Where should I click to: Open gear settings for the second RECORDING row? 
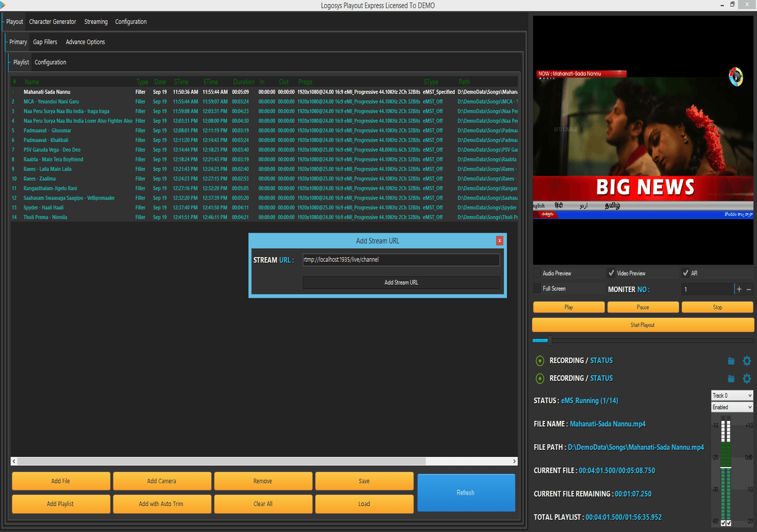[747, 378]
